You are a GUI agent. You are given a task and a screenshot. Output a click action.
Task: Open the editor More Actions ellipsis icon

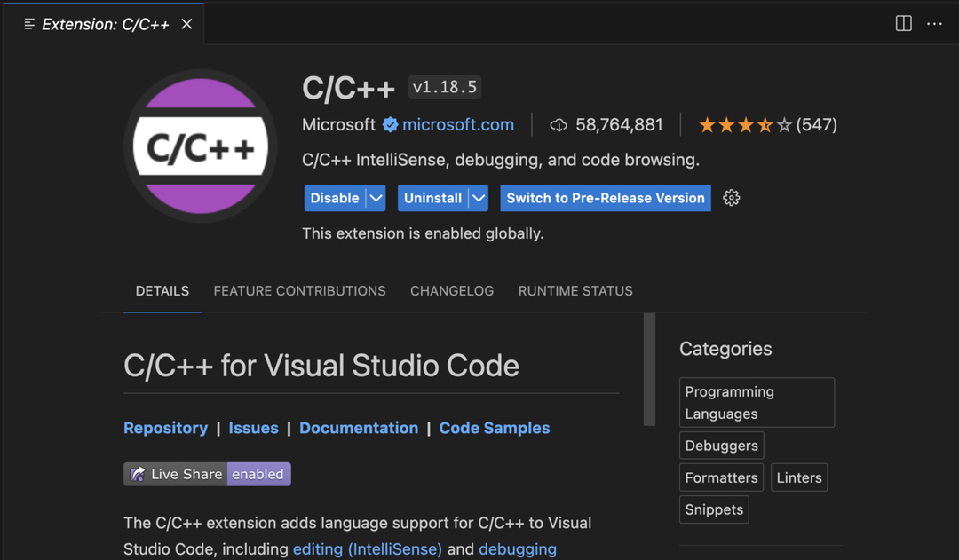[x=934, y=23]
